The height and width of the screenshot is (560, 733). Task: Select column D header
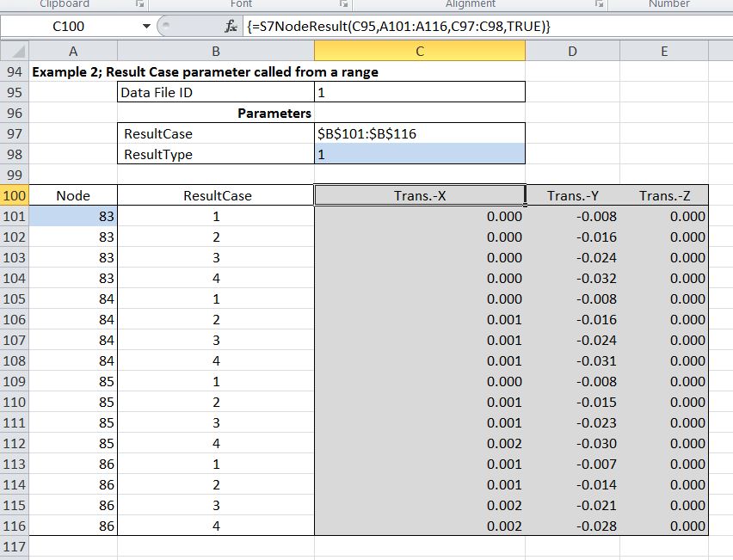(572, 52)
